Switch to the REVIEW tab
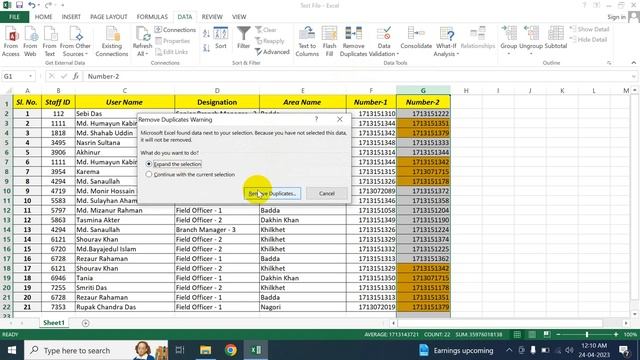The image size is (640, 360). [212, 17]
